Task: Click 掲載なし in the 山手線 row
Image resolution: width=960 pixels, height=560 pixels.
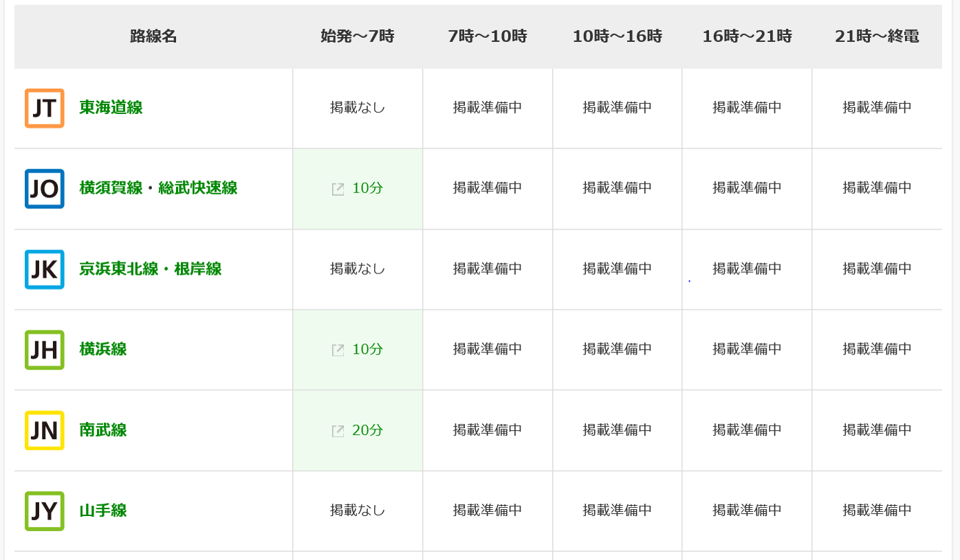Action: point(358,511)
